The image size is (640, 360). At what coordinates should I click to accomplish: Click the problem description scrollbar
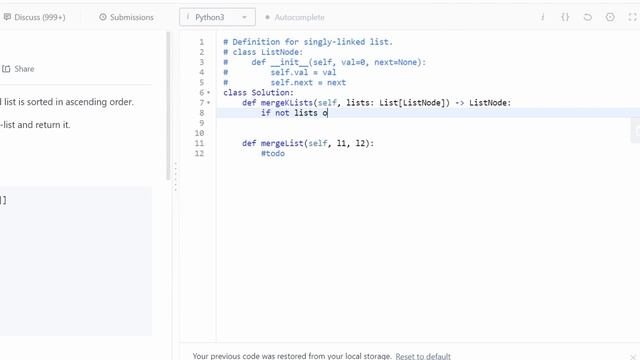168,106
